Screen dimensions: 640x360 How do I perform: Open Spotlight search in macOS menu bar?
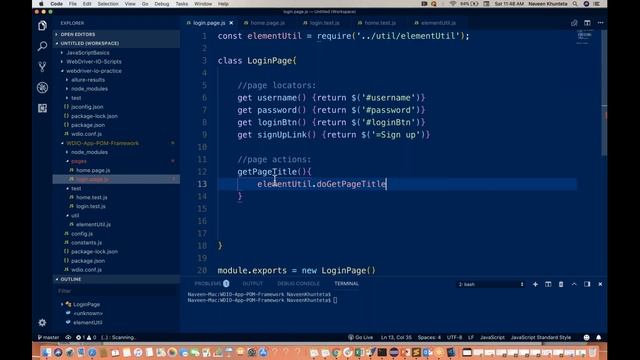[x=575, y=4]
